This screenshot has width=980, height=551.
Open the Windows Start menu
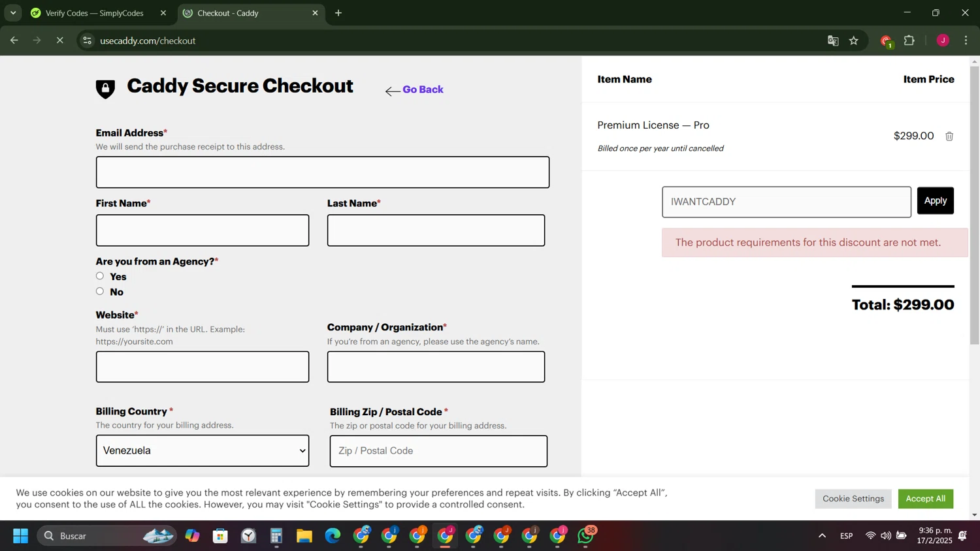coord(20,536)
